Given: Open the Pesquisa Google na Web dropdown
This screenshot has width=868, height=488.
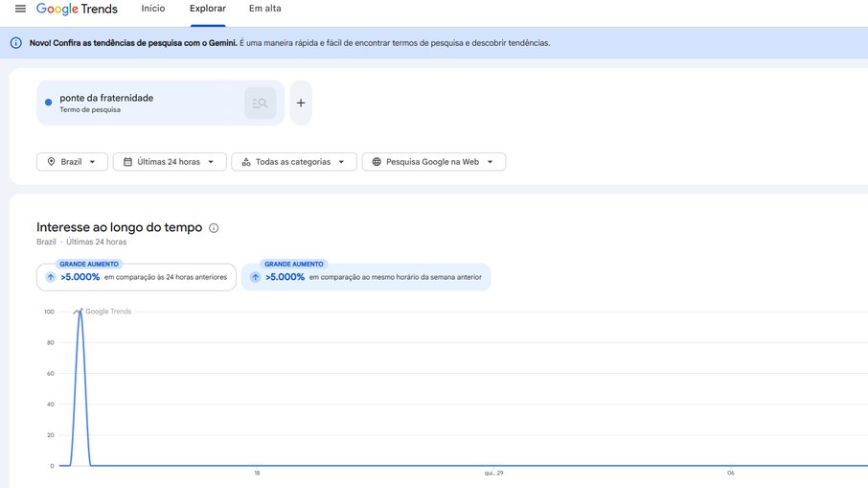Looking at the screenshot, I should tap(433, 162).
